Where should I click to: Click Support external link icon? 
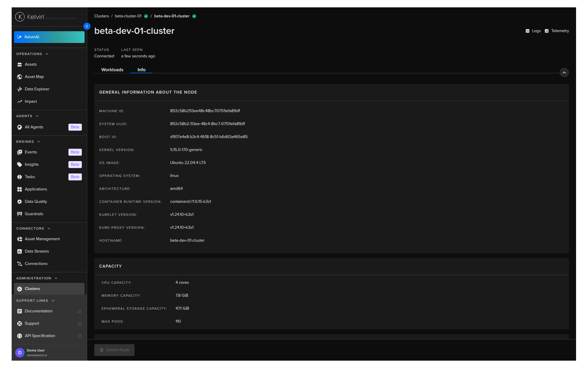tap(80, 324)
